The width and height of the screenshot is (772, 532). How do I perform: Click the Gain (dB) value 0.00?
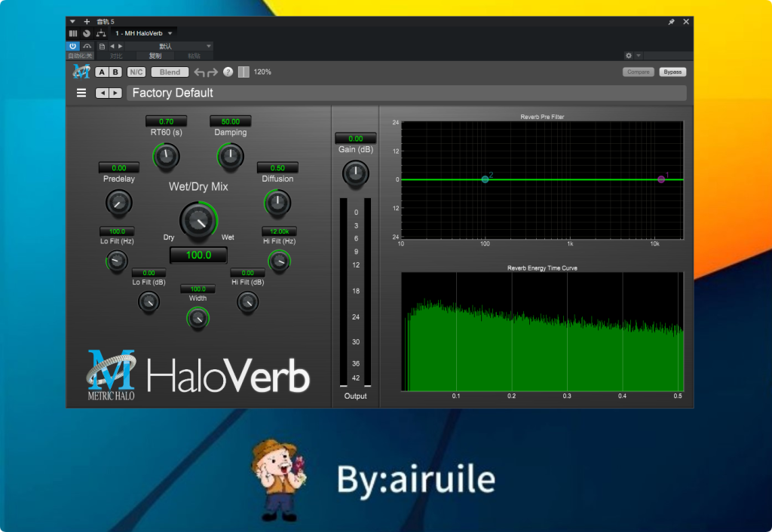point(356,139)
